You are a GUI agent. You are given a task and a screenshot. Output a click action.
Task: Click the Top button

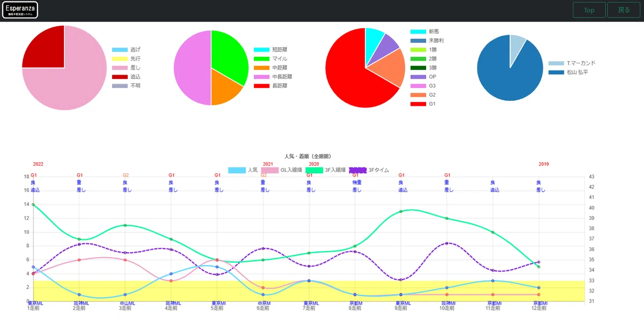coord(589,10)
